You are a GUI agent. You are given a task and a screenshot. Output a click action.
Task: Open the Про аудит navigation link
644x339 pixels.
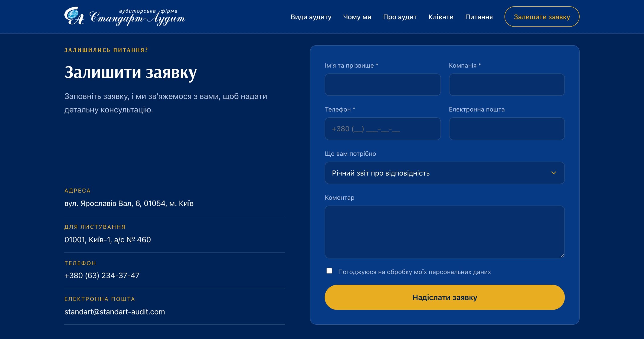pos(400,17)
